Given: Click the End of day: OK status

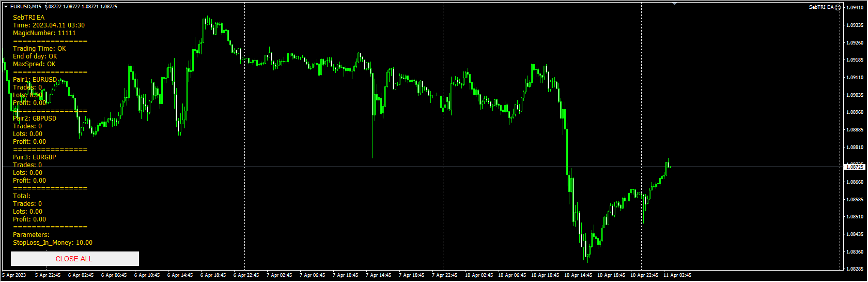Looking at the screenshot, I should click(x=35, y=56).
